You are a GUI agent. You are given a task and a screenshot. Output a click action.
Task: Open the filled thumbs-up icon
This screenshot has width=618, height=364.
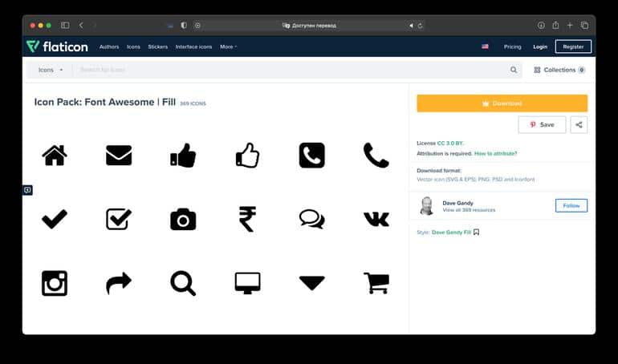[183, 155]
